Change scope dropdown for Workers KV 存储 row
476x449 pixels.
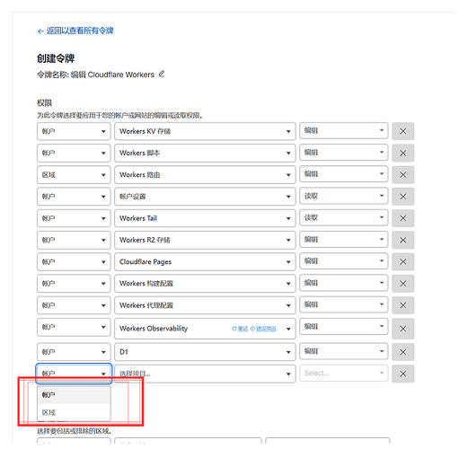coord(74,131)
